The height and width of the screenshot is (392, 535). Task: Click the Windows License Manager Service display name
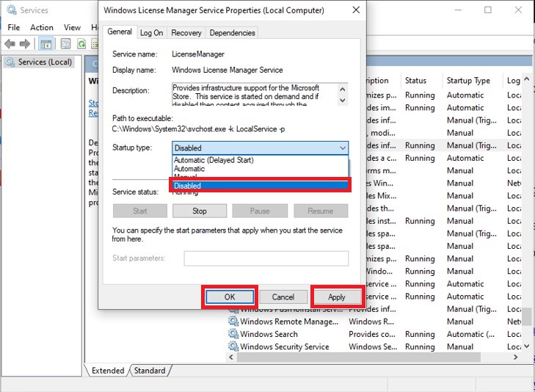click(x=228, y=70)
